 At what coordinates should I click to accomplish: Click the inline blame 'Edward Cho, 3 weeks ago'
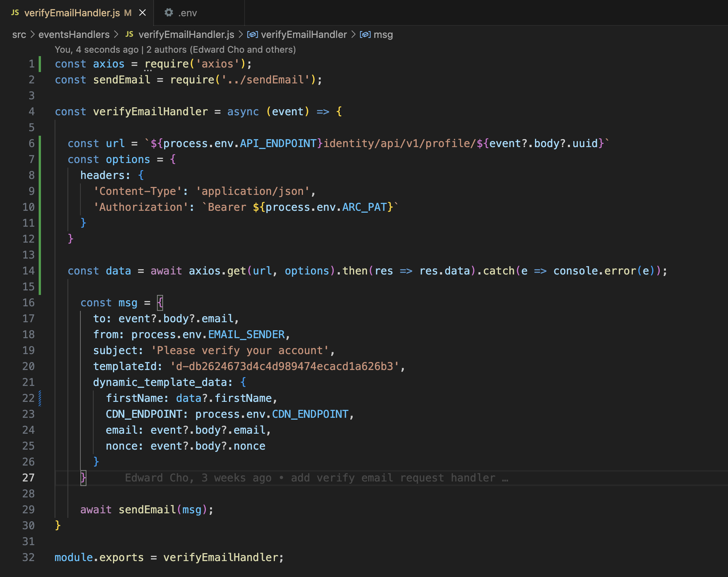[x=317, y=478]
